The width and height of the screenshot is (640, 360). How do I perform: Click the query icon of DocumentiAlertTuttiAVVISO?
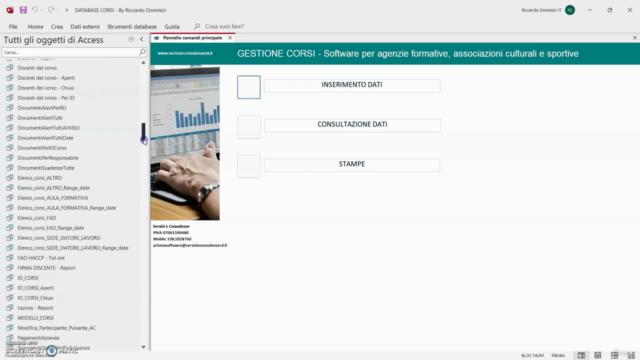(x=10, y=128)
